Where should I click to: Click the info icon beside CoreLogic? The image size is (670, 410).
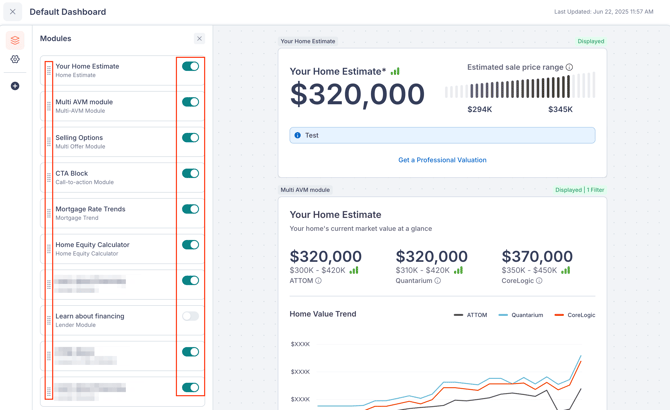coord(539,281)
